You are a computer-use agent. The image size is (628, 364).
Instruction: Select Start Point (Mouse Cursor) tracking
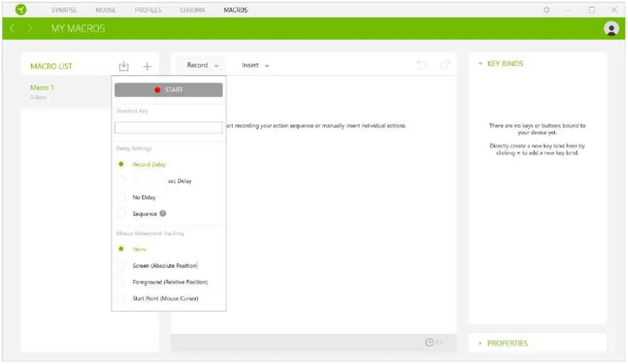point(121,299)
